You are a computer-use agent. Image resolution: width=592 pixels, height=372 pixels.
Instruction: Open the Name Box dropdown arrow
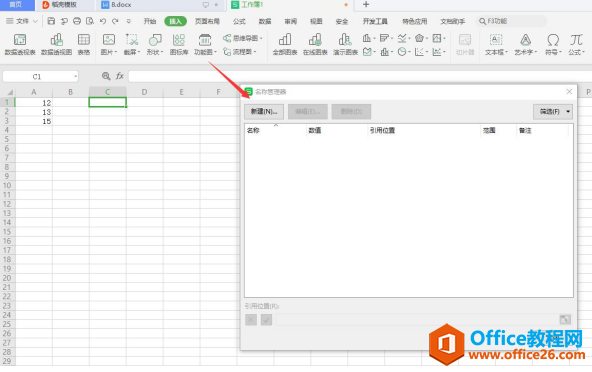(76, 77)
